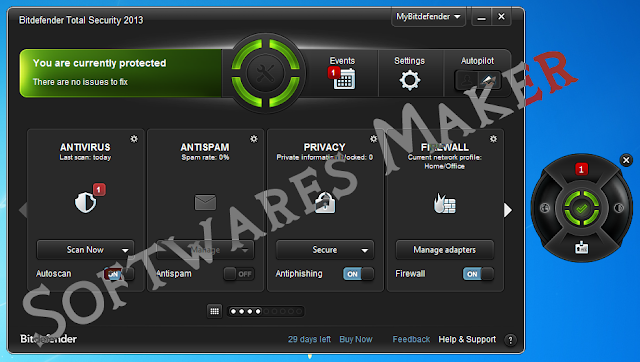This screenshot has height=362, width=640.
Task: Click the widget's green checkmark center
Action: (582, 209)
